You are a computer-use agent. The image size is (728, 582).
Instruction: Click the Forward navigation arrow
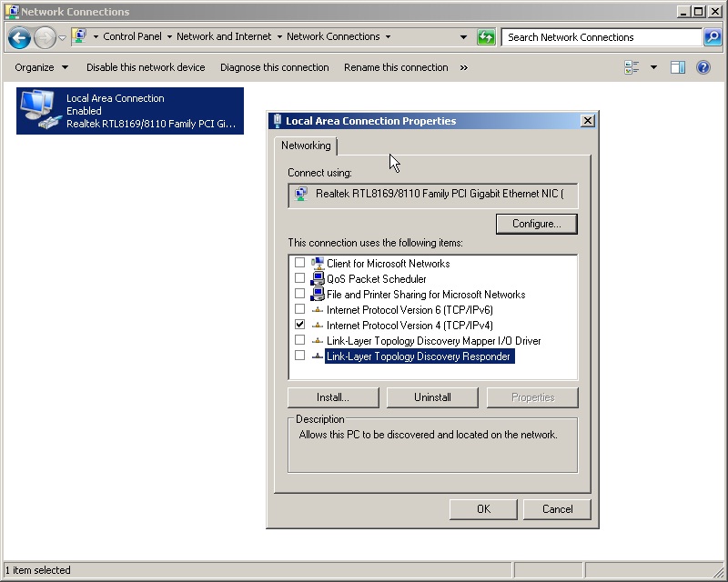[45, 38]
